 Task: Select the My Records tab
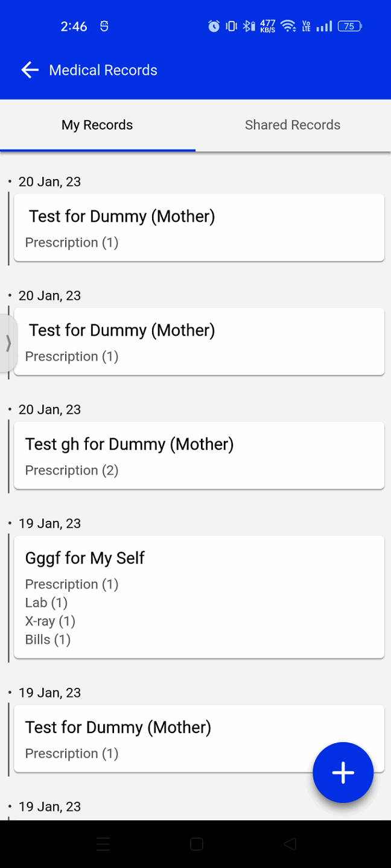(97, 125)
